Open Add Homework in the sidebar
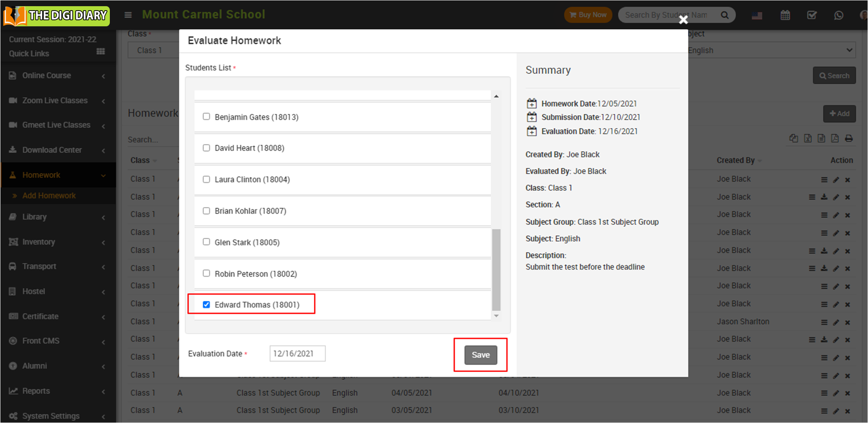 tap(49, 196)
